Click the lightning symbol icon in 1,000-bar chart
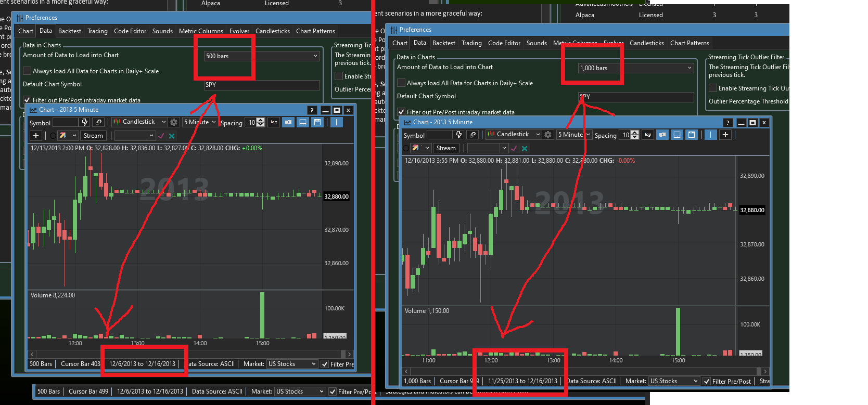868x405 pixels. (x=458, y=135)
